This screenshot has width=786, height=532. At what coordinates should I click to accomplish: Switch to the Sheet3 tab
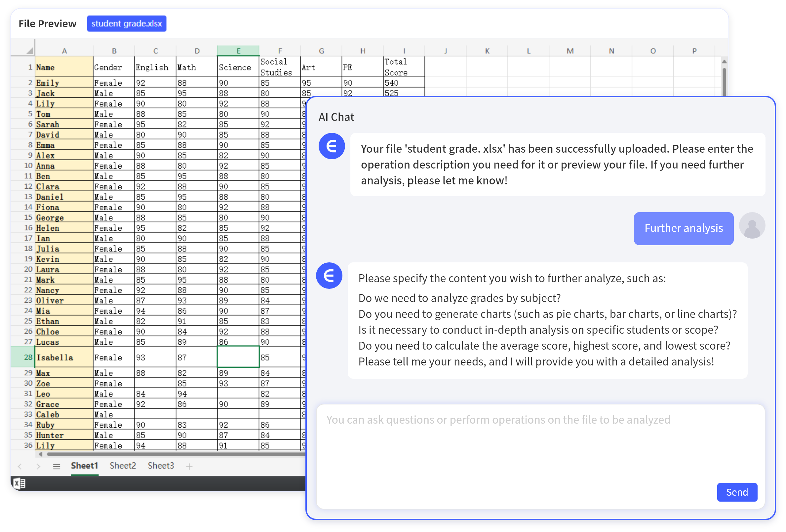point(161,465)
